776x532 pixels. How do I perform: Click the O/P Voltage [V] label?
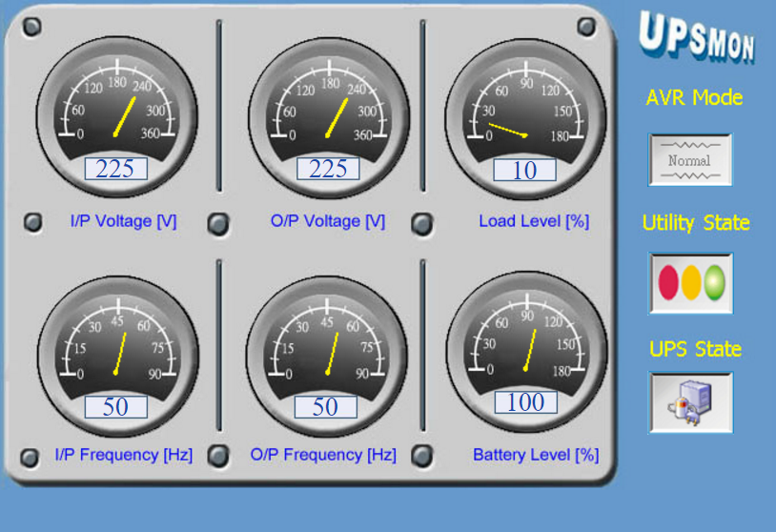click(328, 221)
